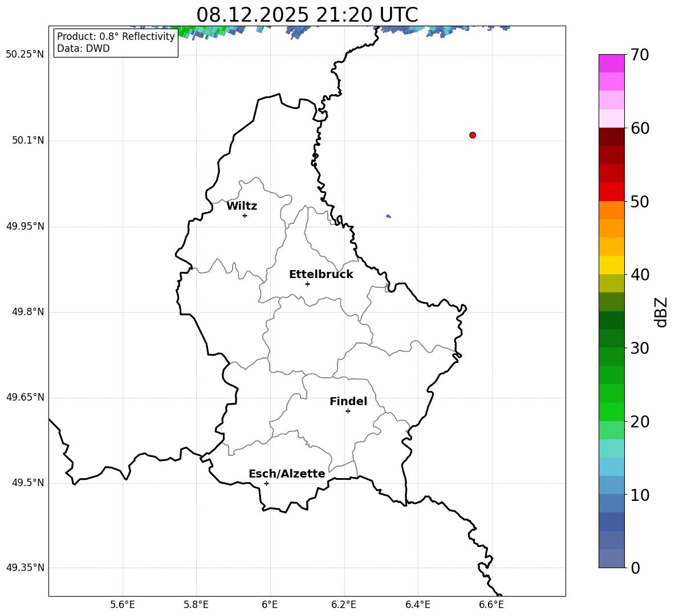Click the red dot radar marker
Image resolution: width=675 pixels, height=616 pixels.
point(473,135)
